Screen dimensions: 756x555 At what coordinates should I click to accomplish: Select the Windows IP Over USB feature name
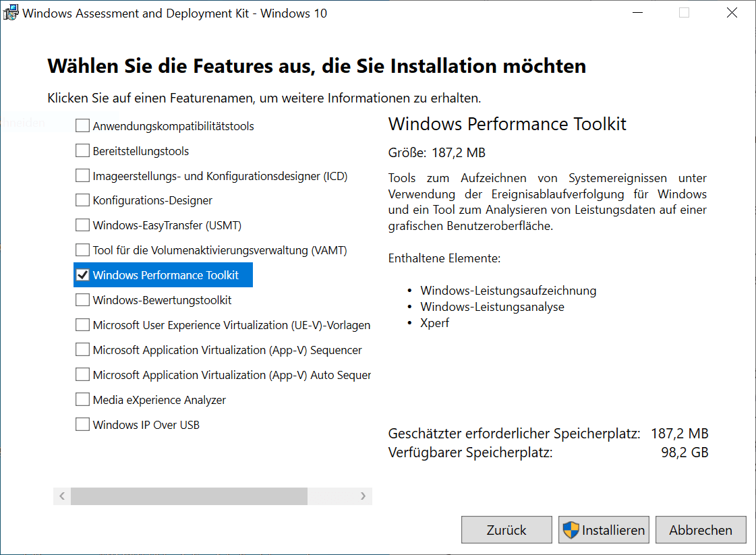coord(146,425)
